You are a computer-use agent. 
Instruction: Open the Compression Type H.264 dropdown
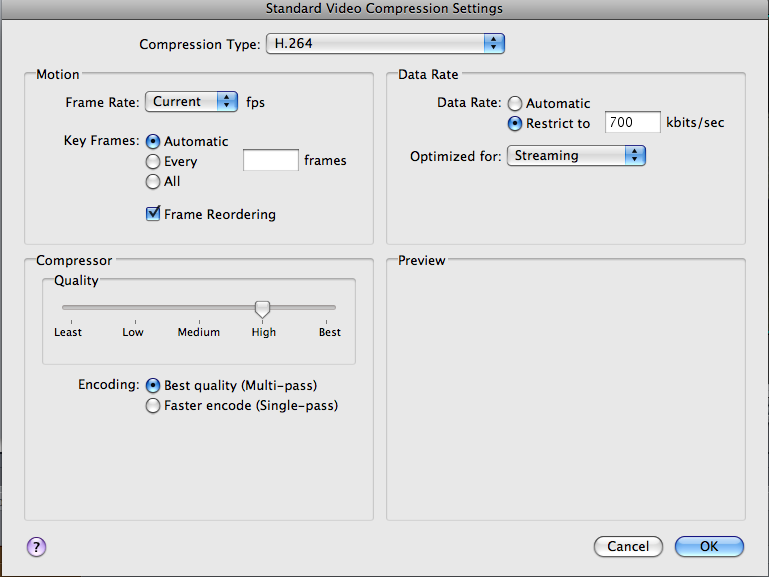coord(385,44)
